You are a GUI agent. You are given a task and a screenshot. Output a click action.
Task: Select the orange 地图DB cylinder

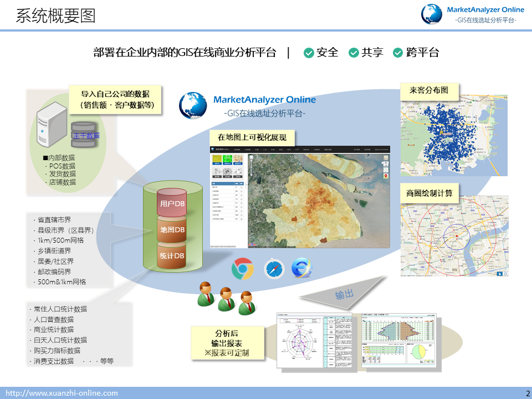click(x=172, y=229)
